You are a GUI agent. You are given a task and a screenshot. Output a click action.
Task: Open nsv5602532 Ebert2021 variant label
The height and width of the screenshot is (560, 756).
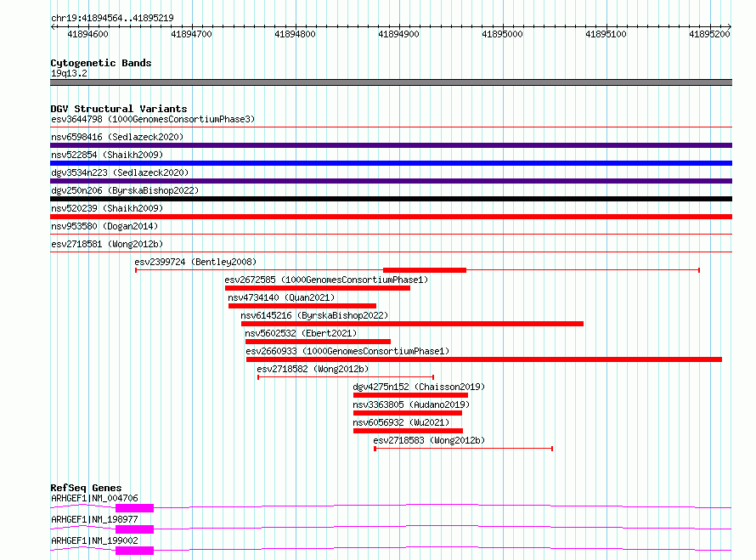pyautogui.click(x=301, y=333)
